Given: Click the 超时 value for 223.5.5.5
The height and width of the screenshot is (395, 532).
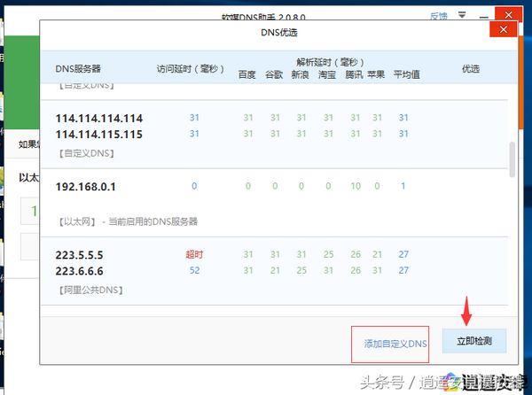Looking at the screenshot, I should tap(194, 254).
